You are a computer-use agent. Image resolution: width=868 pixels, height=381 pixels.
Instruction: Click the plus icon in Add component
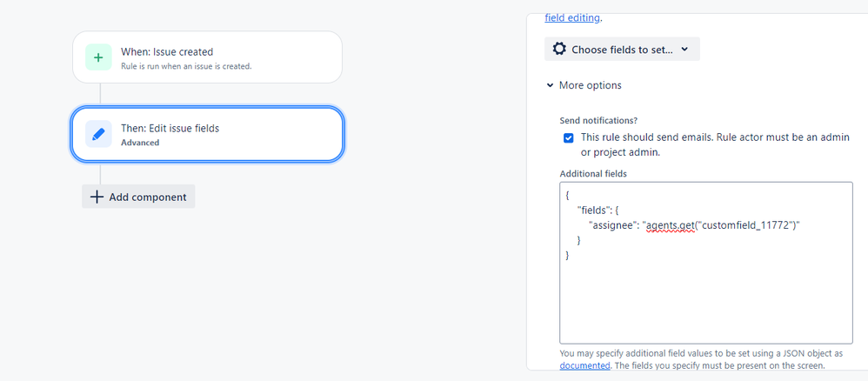(x=97, y=197)
